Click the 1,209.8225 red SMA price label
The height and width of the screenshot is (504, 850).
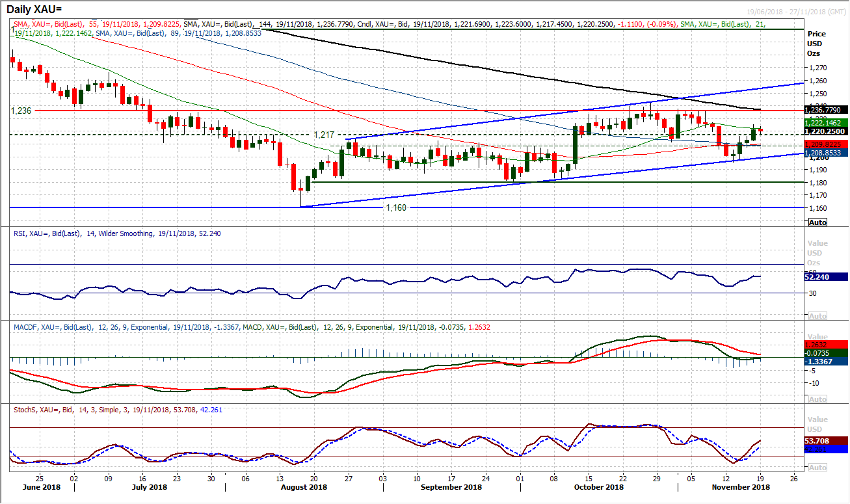825,144
